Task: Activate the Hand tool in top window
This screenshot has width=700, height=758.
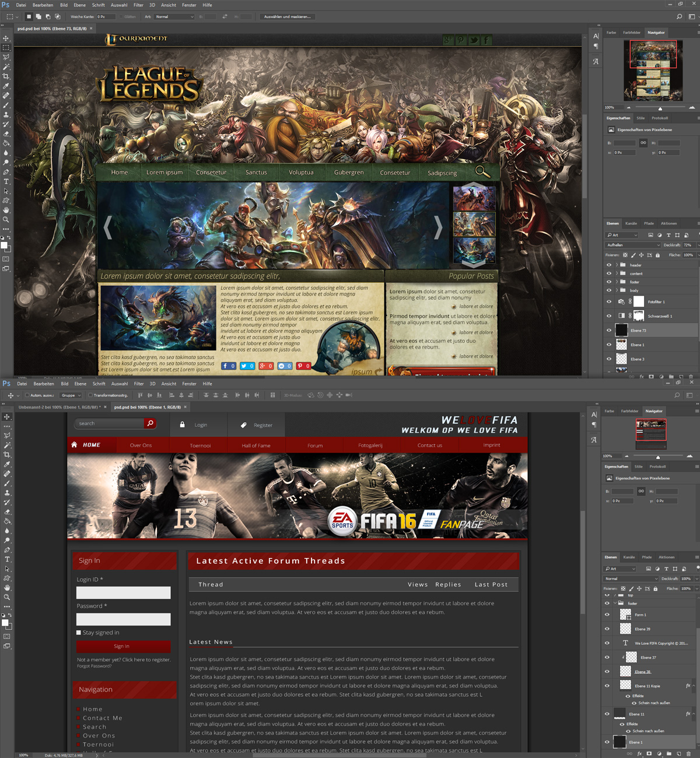Action: click(x=6, y=210)
